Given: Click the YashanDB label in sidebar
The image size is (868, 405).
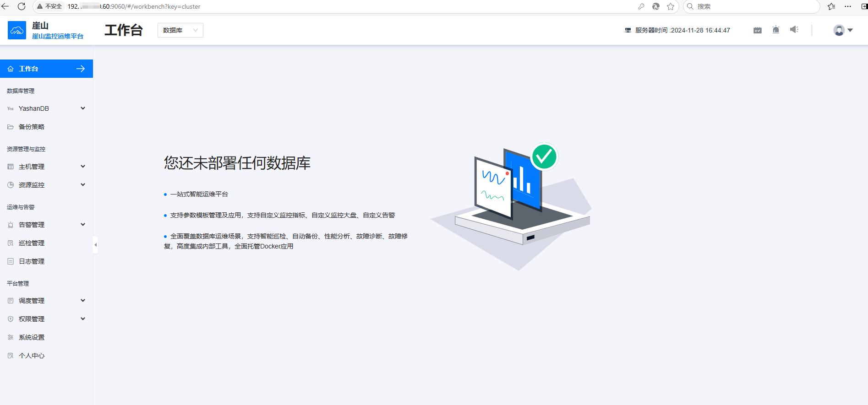Looking at the screenshot, I should click(34, 108).
